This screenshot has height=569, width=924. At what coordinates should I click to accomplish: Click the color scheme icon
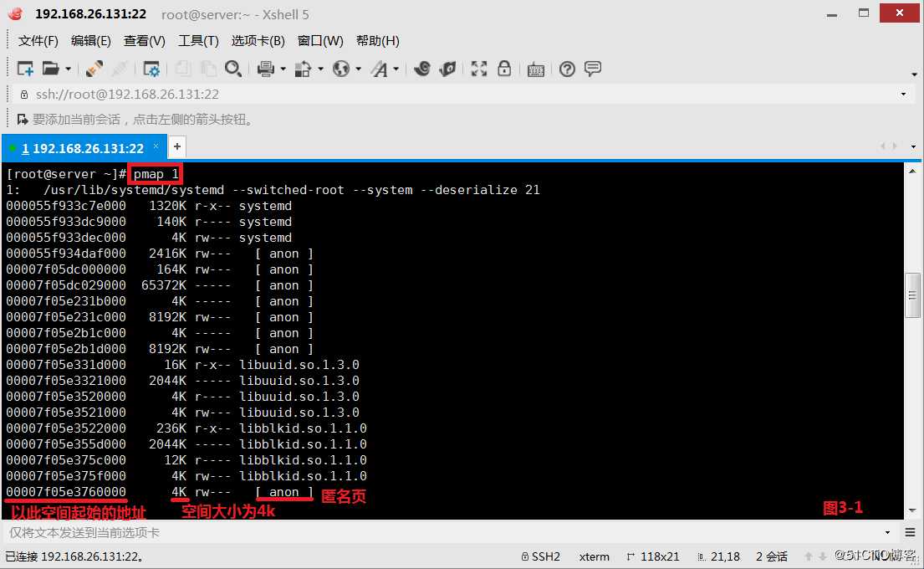[303, 69]
